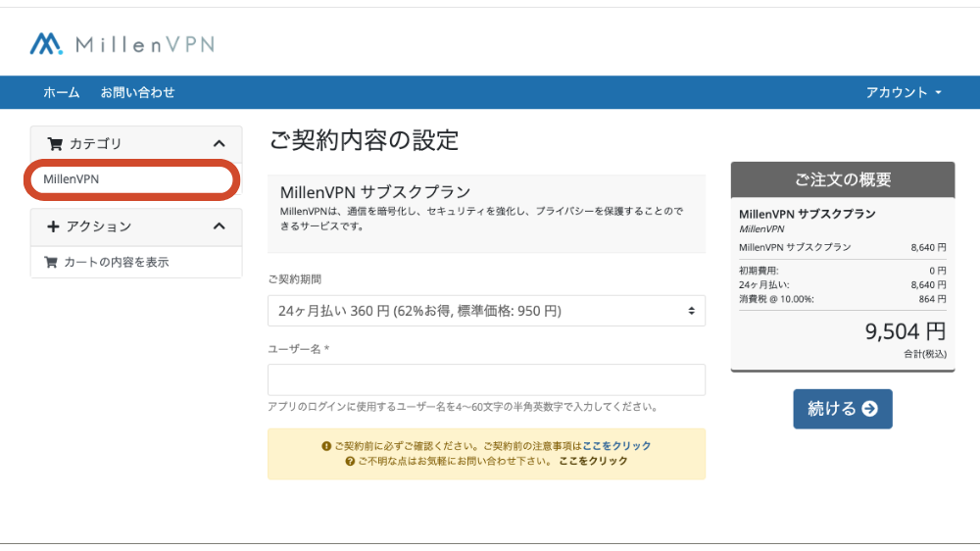The height and width of the screenshot is (551, 980).
Task: Click the ご注文の概要 header
Action: point(843,180)
